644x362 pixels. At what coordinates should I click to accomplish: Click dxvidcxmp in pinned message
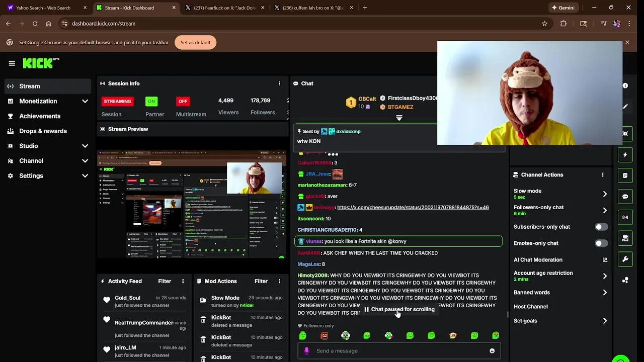[x=348, y=132]
